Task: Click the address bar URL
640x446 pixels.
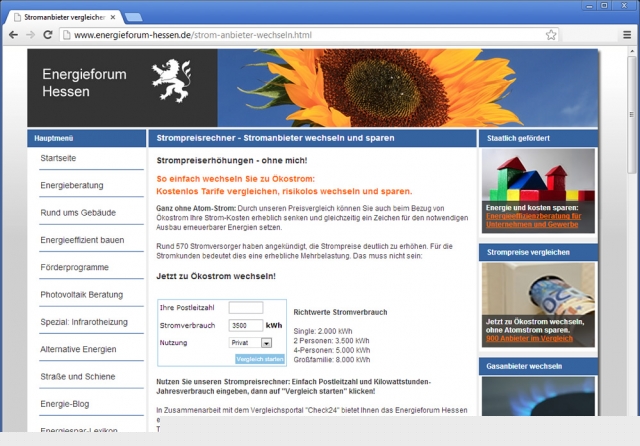Action: (x=193, y=35)
